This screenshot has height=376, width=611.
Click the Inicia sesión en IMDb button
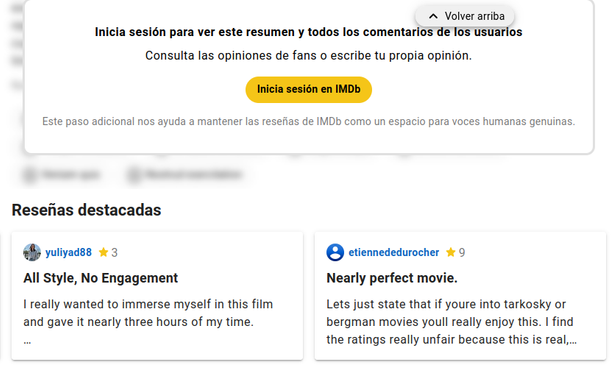(x=309, y=90)
